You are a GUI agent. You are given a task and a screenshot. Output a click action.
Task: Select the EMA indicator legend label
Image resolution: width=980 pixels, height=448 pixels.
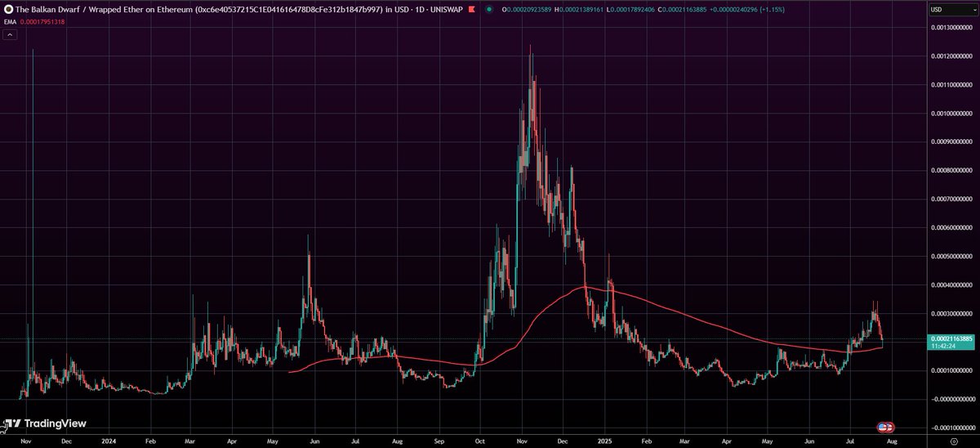9,21
